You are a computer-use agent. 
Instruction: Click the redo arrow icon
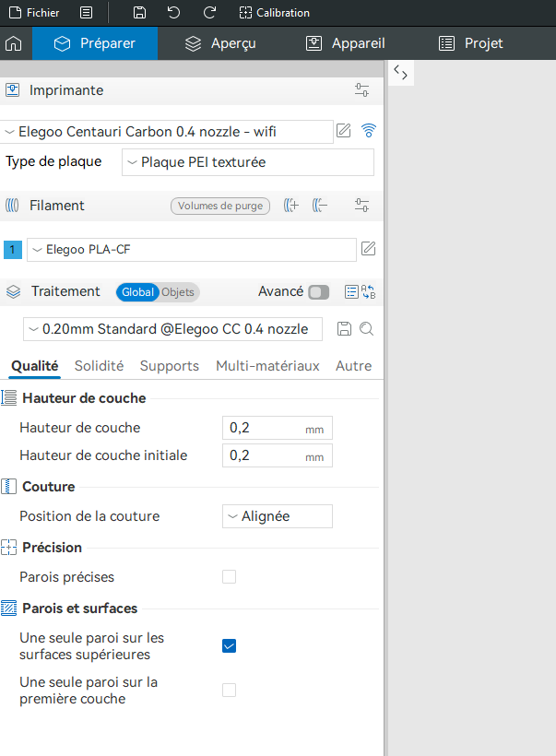click(209, 13)
